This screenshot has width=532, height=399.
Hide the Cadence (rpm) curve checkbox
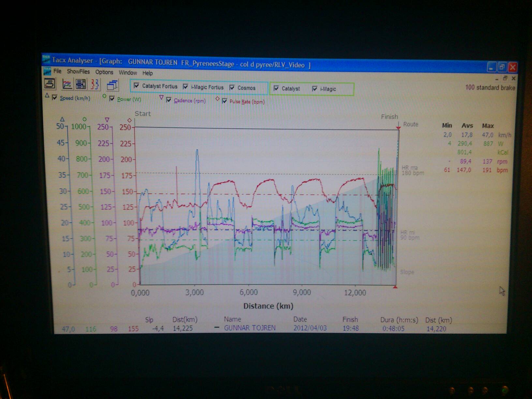point(169,100)
